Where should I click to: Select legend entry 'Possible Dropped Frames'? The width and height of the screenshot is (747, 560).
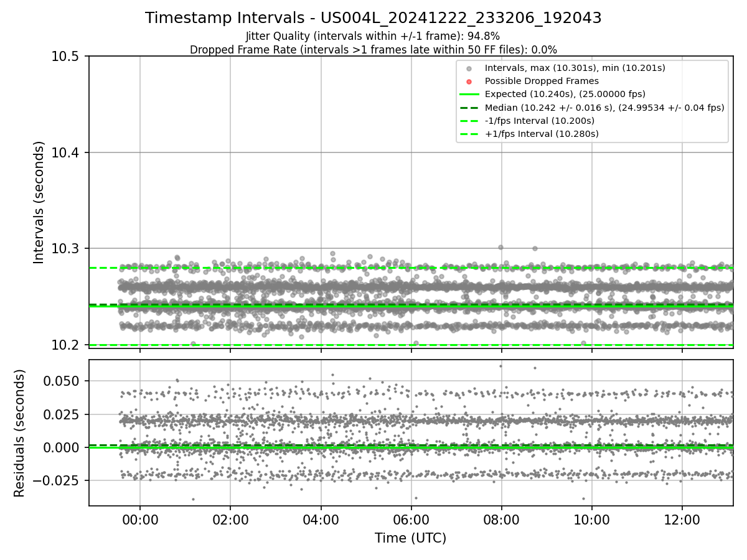tap(542, 81)
